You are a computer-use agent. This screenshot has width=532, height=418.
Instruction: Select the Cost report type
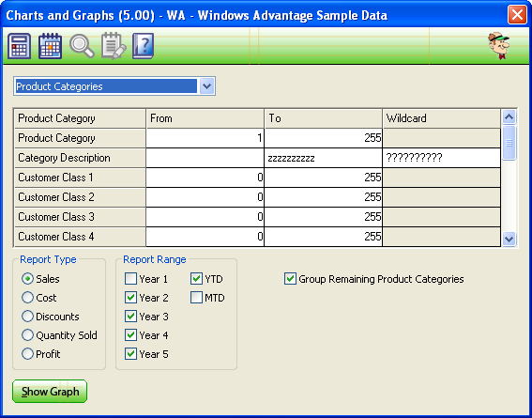pyautogui.click(x=27, y=298)
